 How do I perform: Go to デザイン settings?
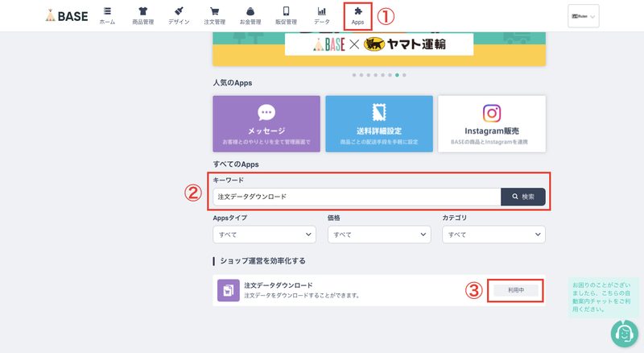tap(179, 16)
